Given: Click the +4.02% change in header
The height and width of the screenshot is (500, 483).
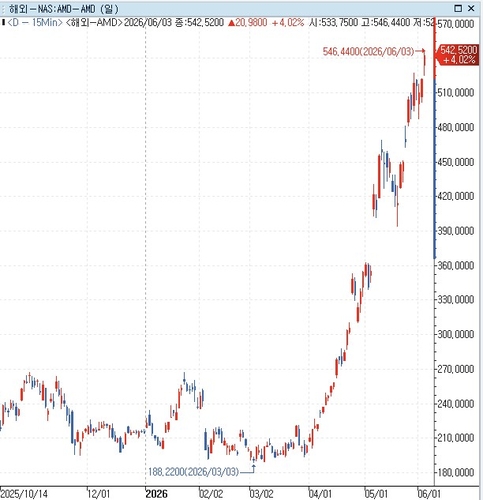Looking at the screenshot, I should [x=288, y=23].
